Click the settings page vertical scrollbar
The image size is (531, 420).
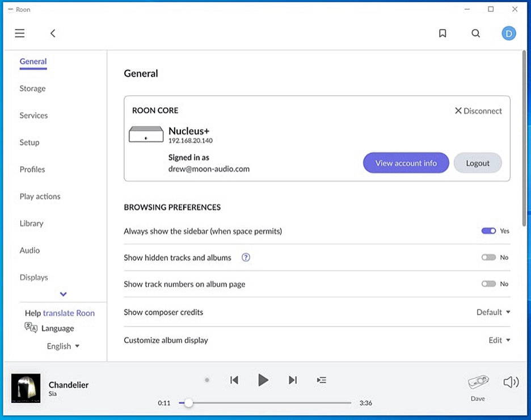click(x=524, y=138)
